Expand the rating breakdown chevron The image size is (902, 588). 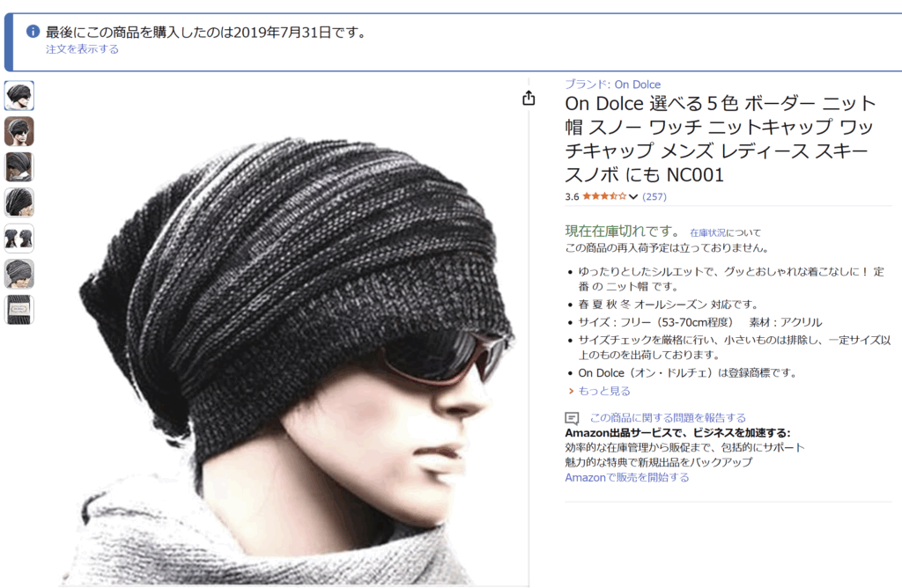633,196
